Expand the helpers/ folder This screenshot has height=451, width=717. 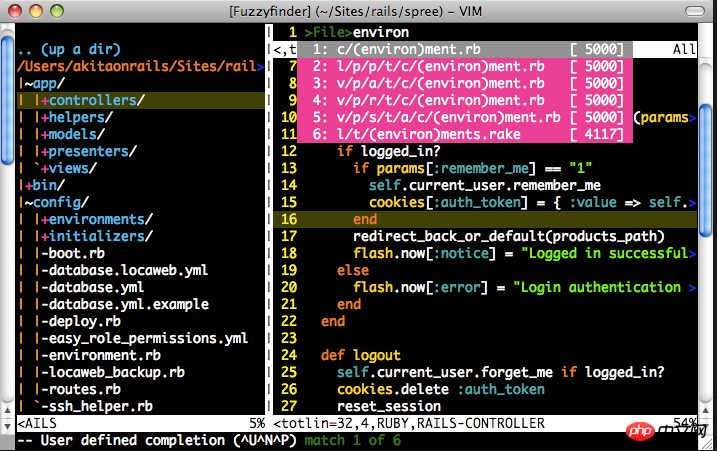tap(77, 117)
